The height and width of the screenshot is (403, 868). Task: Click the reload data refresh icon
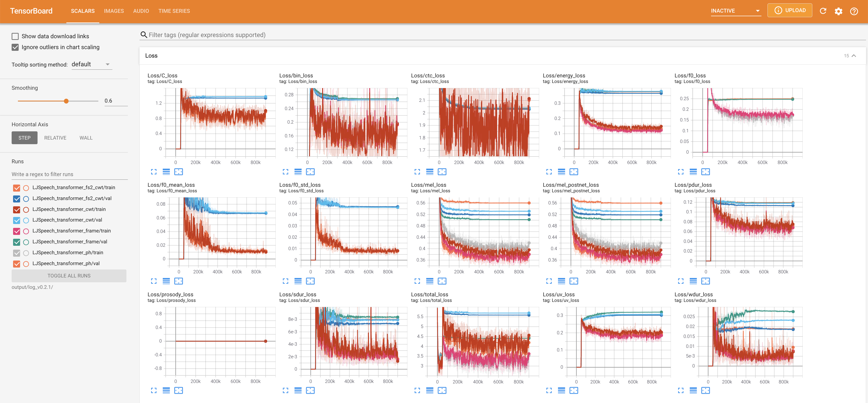823,11
